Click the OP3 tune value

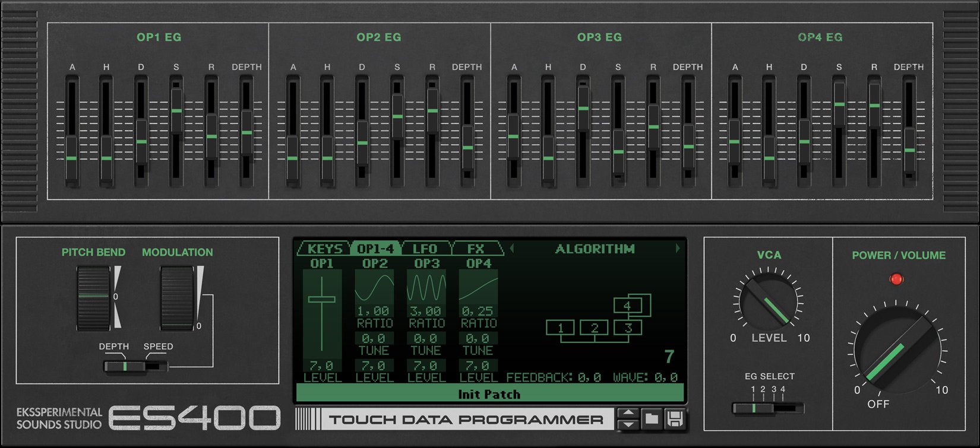pos(426,338)
